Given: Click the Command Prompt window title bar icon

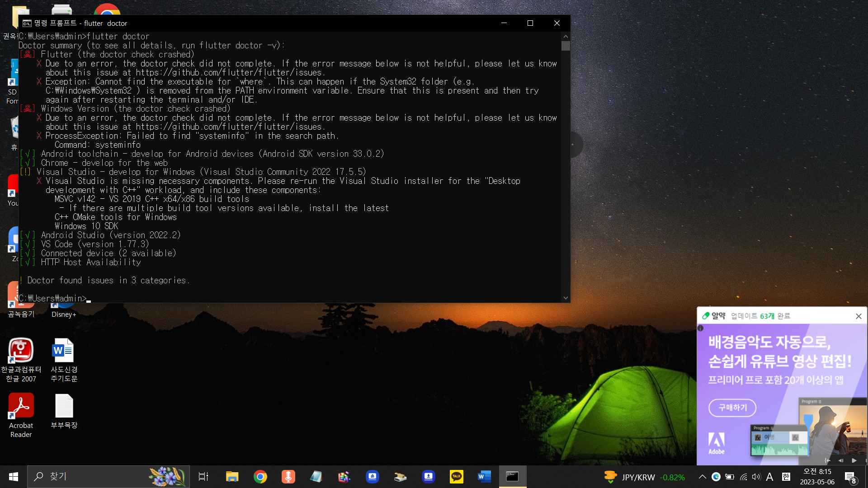Looking at the screenshot, I should coord(27,23).
